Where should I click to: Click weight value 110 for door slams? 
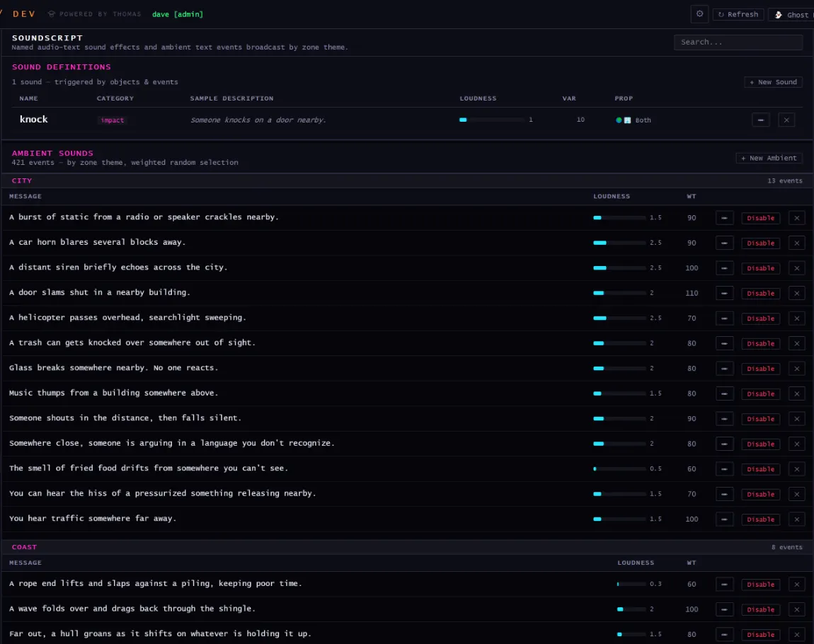[692, 293]
